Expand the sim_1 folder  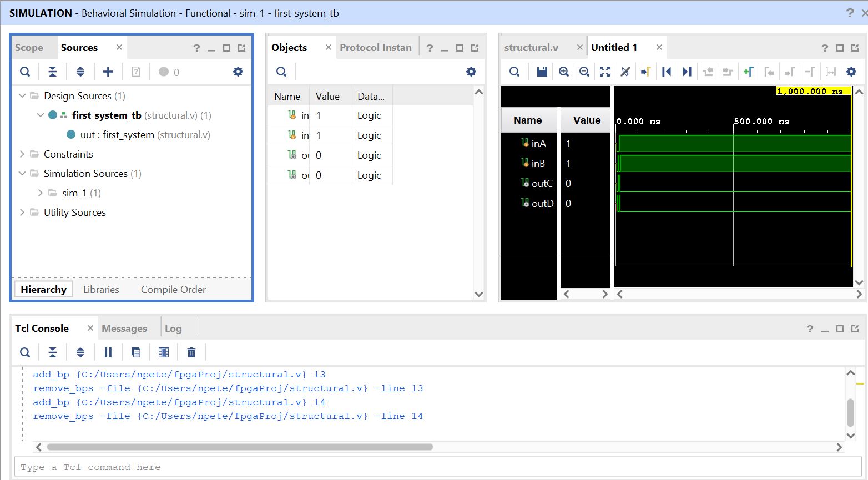[x=41, y=193]
